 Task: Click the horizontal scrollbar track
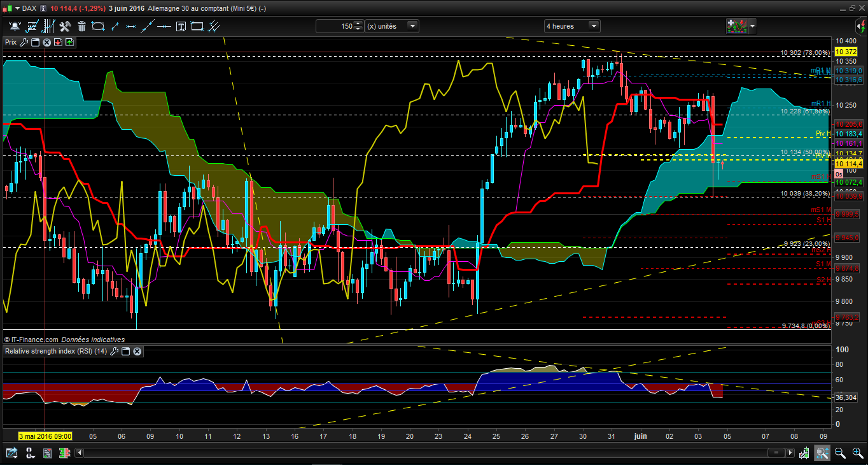(x=435, y=453)
